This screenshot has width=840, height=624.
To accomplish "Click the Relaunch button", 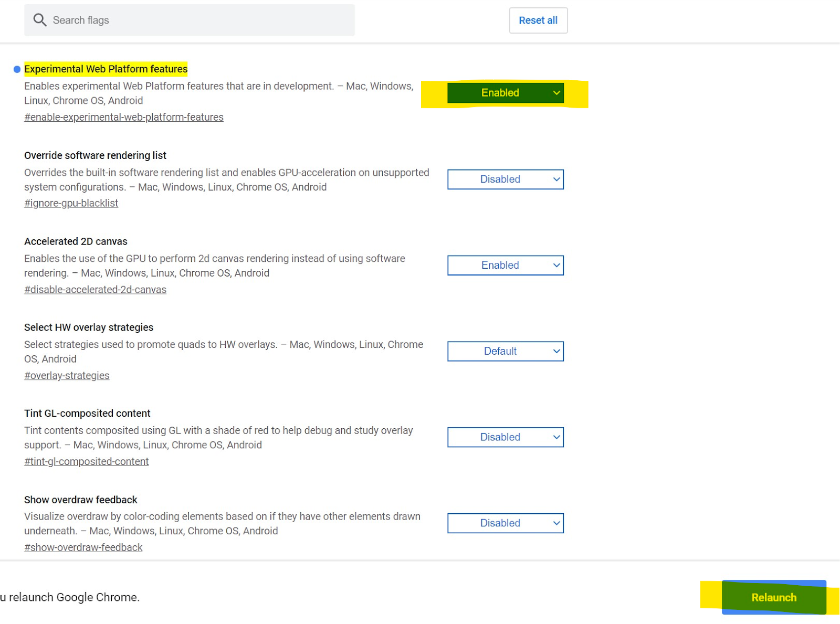I will click(773, 597).
